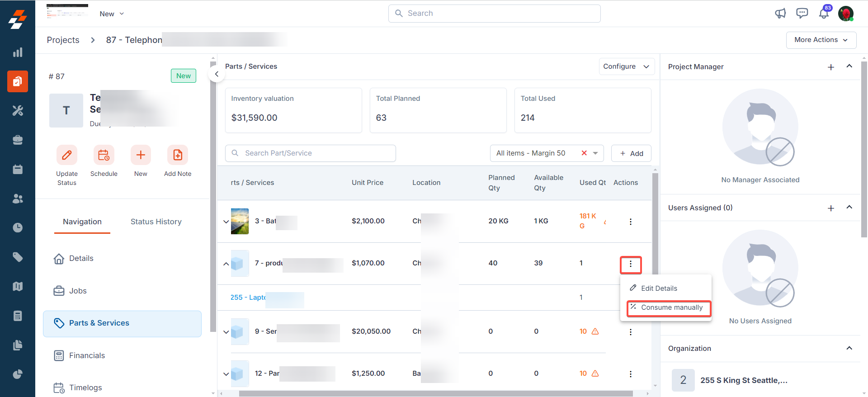Open the 255 - Laptop link
Image resolution: width=868 pixels, height=397 pixels.
click(248, 298)
